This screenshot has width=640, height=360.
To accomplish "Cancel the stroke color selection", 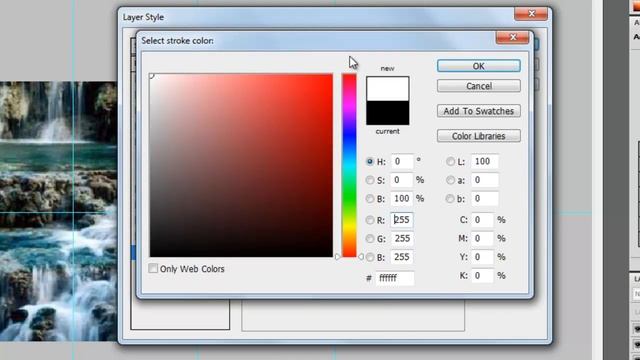I will point(478,86).
